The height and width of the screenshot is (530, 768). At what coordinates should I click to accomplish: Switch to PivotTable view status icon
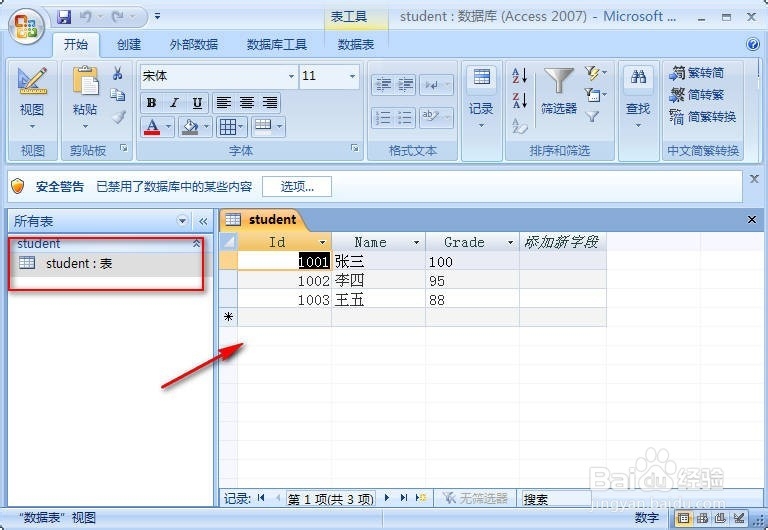tap(702, 518)
